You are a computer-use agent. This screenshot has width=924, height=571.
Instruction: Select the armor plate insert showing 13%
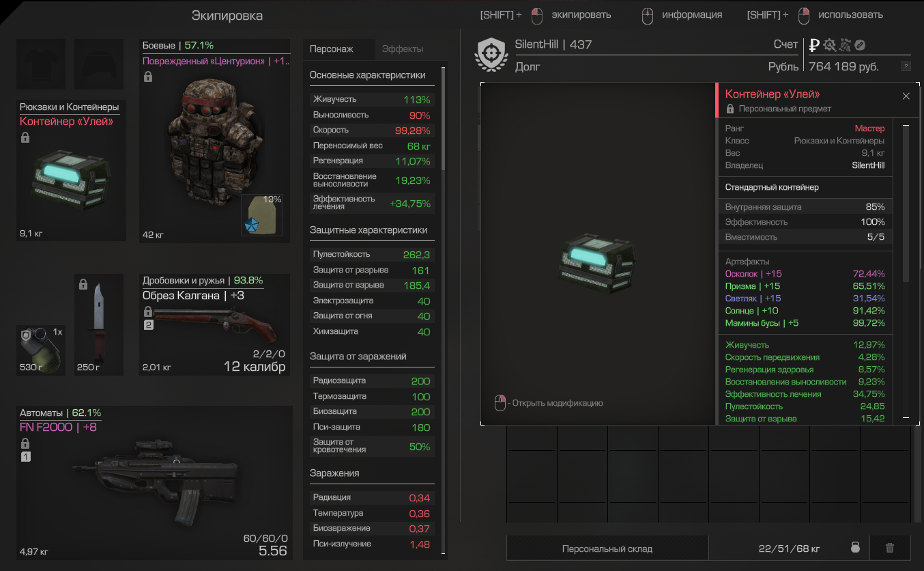(x=261, y=215)
